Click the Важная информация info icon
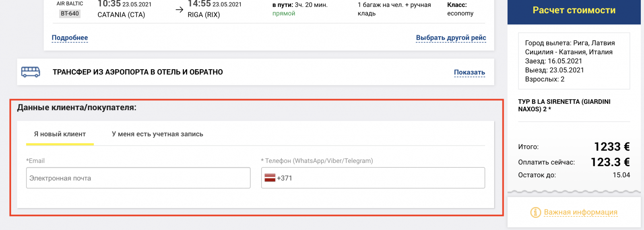644x230 pixels. click(x=535, y=212)
